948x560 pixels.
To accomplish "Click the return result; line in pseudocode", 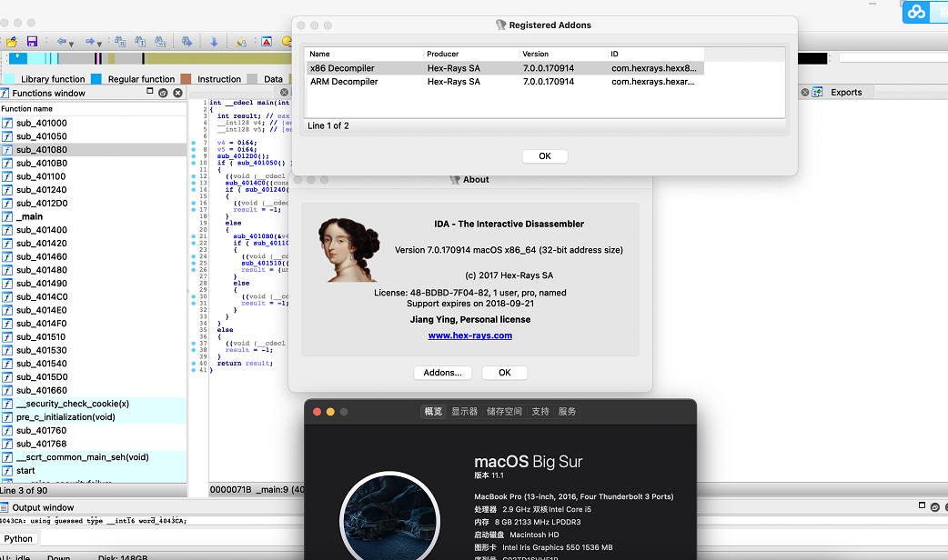I will 245,363.
